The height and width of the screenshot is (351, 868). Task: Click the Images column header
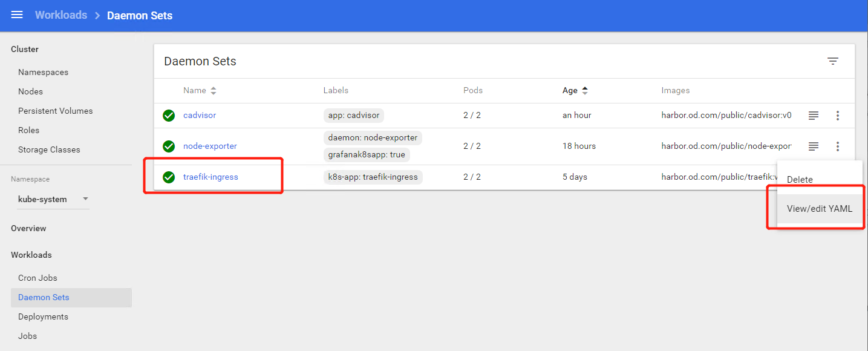pyautogui.click(x=676, y=91)
